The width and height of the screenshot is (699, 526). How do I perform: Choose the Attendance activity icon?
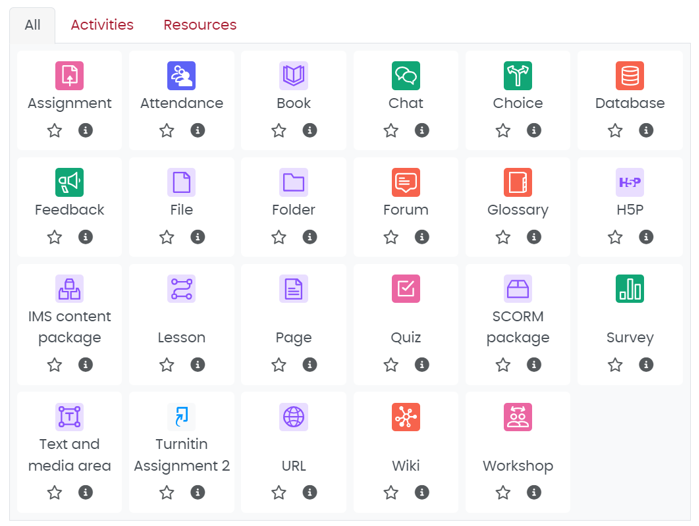click(181, 75)
